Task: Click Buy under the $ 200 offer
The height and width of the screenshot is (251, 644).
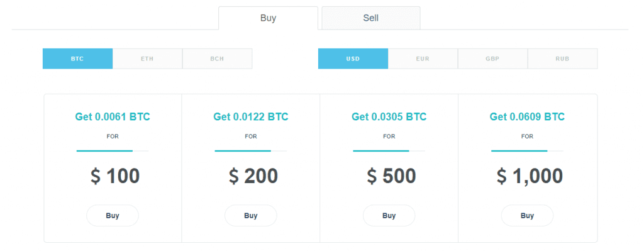Action: [x=250, y=216]
